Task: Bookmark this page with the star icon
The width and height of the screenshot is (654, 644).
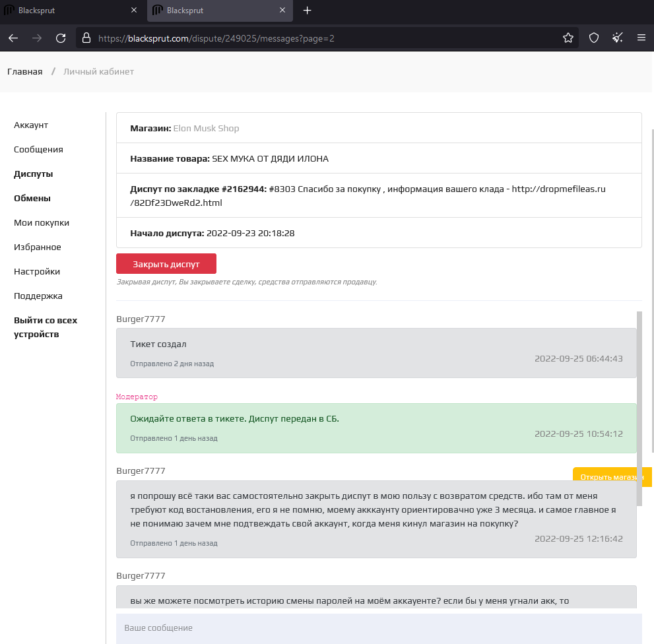Action: (568, 38)
